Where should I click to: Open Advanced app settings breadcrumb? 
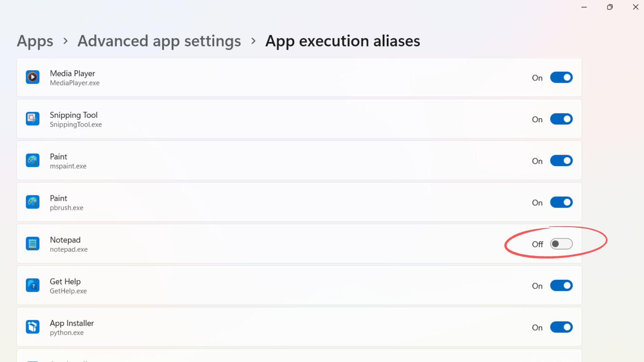159,41
